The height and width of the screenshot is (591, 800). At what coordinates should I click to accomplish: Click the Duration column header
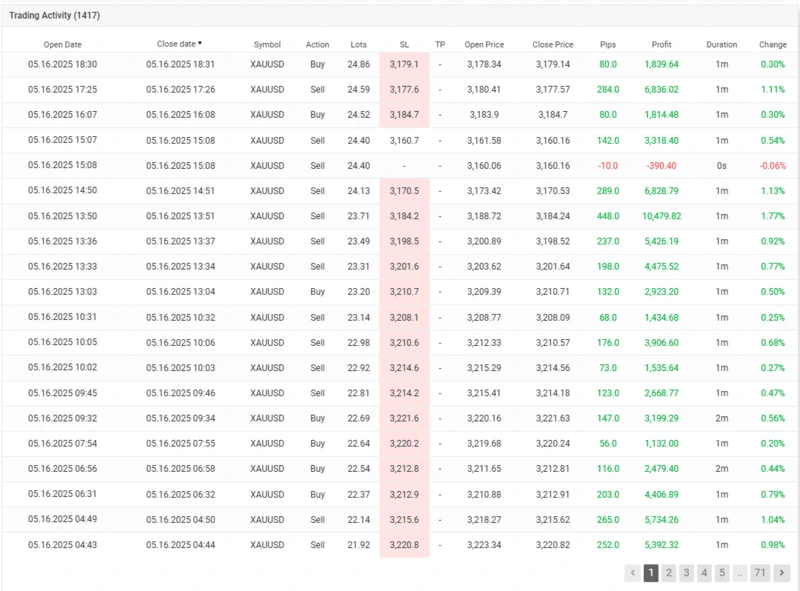pos(721,45)
